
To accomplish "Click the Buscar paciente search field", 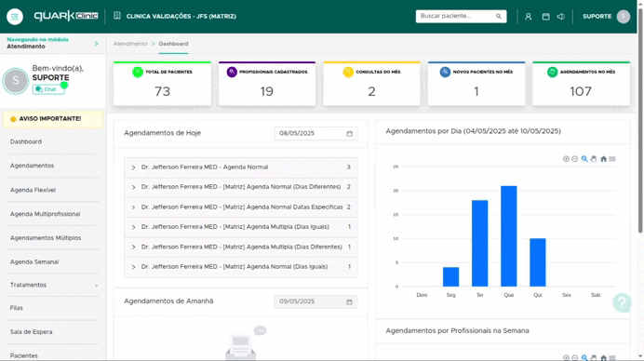I will (x=461, y=17).
